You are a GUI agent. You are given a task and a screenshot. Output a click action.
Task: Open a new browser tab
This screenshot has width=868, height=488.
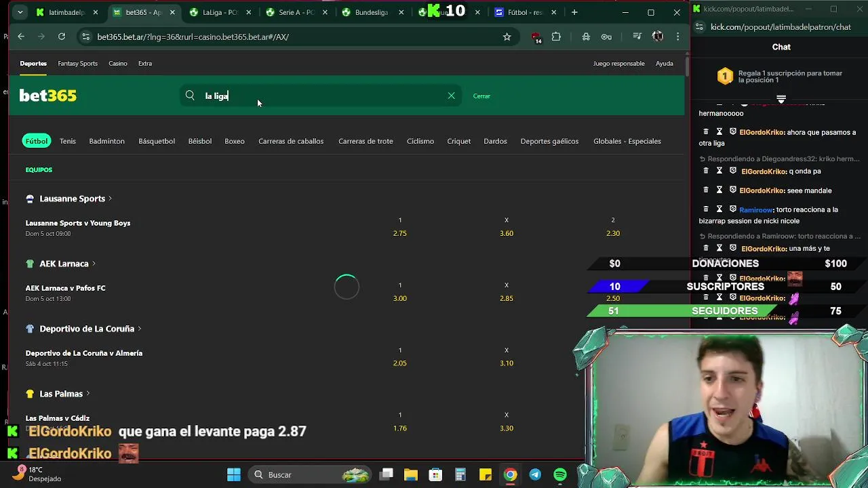574,12
